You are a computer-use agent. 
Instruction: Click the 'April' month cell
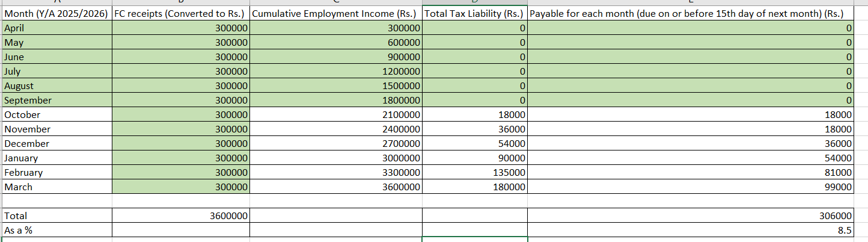[x=56, y=28]
